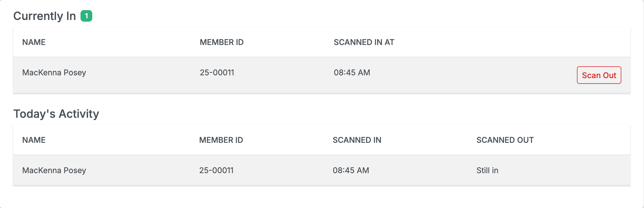Click the SCANNED IN AT column header
This screenshot has height=208, width=644.
tap(364, 42)
